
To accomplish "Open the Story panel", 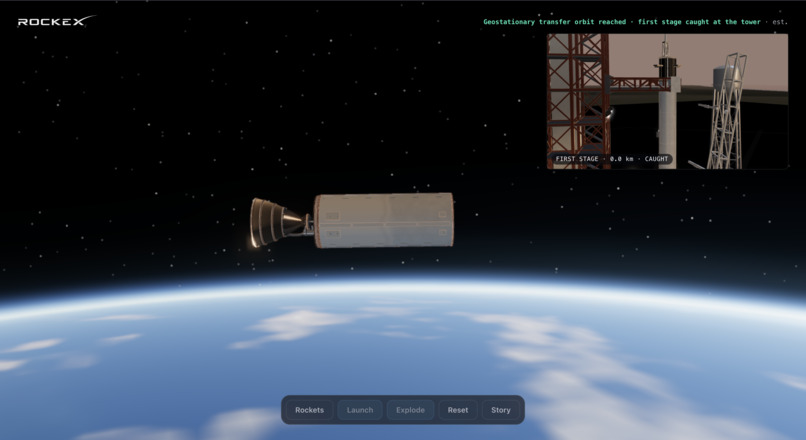I will pos(501,410).
